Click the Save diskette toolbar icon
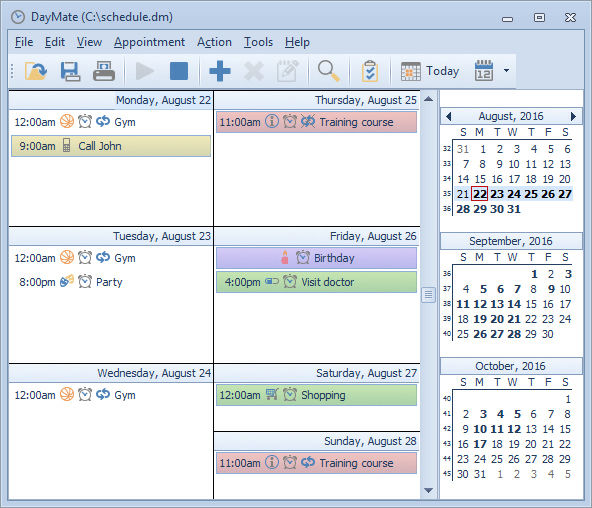This screenshot has height=508, width=592. click(x=70, y=71)
